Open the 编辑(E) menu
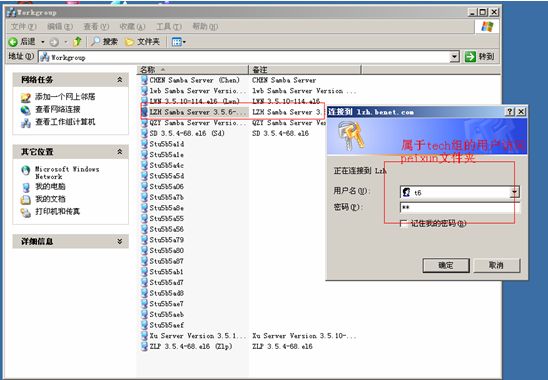Image resolution: width=548 pixels, height=380 pixels. 60,27
